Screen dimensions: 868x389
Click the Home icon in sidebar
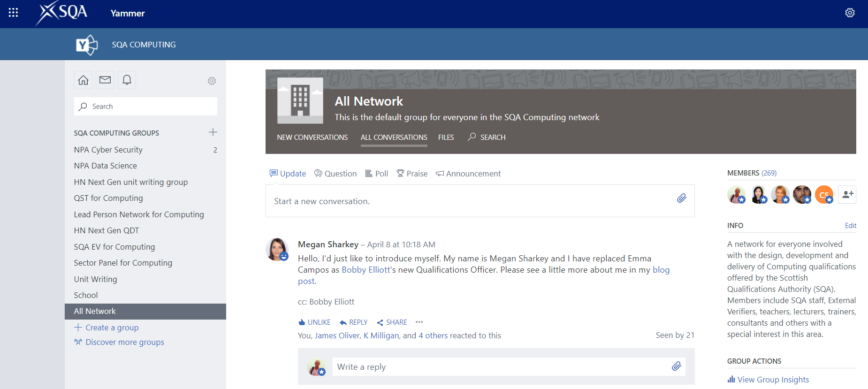click(x=83, y=80)
